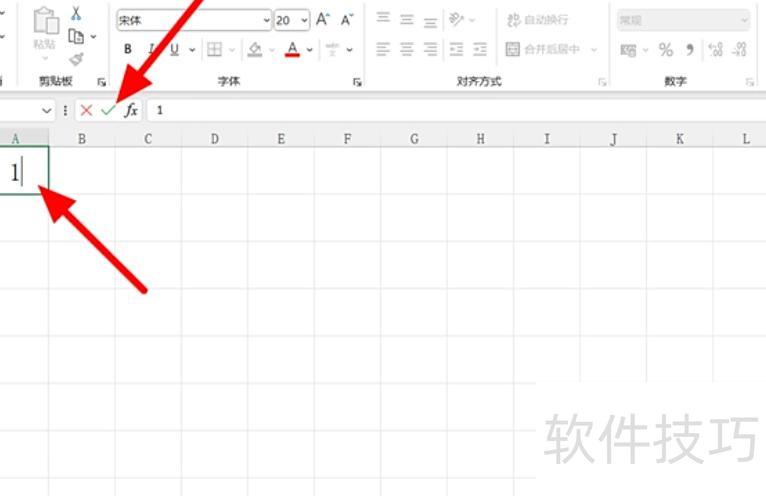Cancel entry with the red X
The width and height of the screenshot is (766, 496).
(86, 110)
